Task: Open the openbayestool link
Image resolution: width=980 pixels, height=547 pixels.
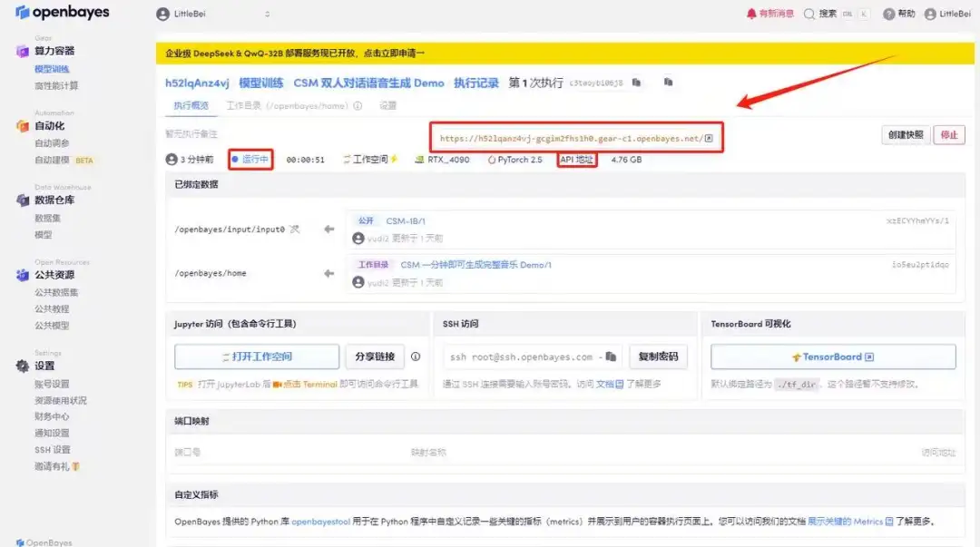Action: pyautogui.click(x=320, y=522)
